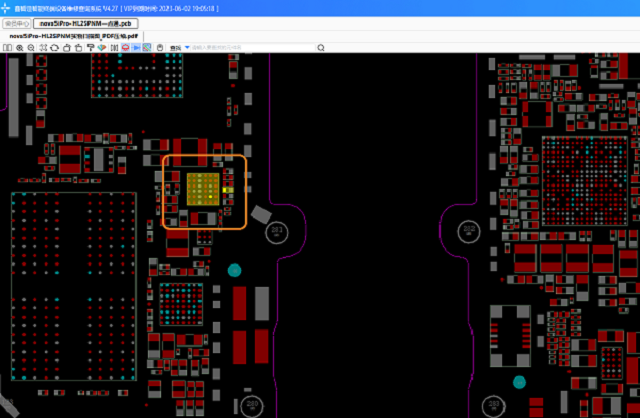Click the round mounting hole labeled 283
Image resolution: width=640 pixels, height=418 pixels.
pos(276,232)
